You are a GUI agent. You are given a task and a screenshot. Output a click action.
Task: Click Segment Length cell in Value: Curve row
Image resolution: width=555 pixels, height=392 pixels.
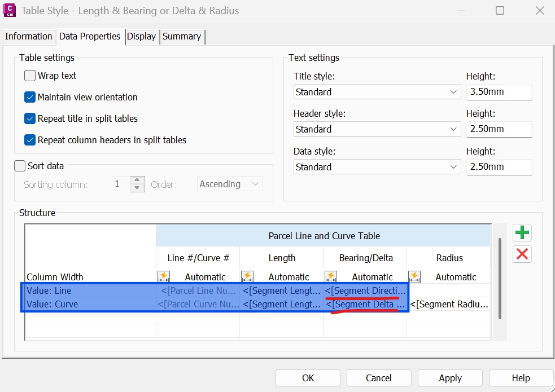[x=281, y=304]
